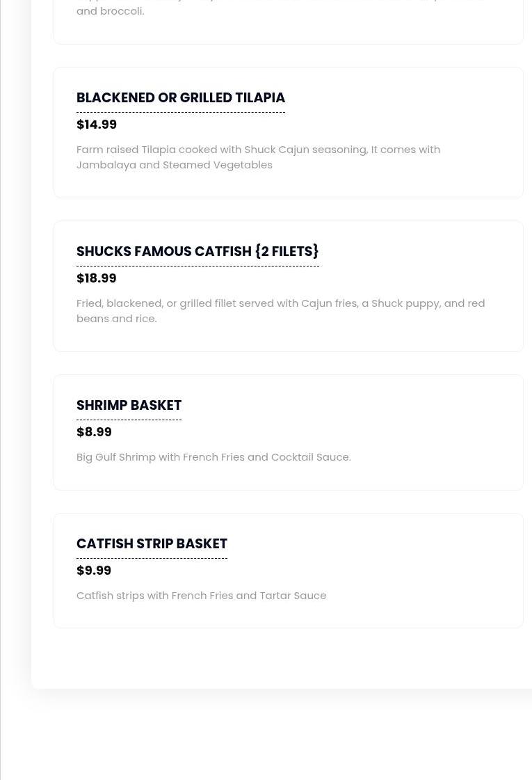The height and width of the screenshot is (780, 532).
Task: Click the $14.99 tilapia price
Action: pos(97,125)
